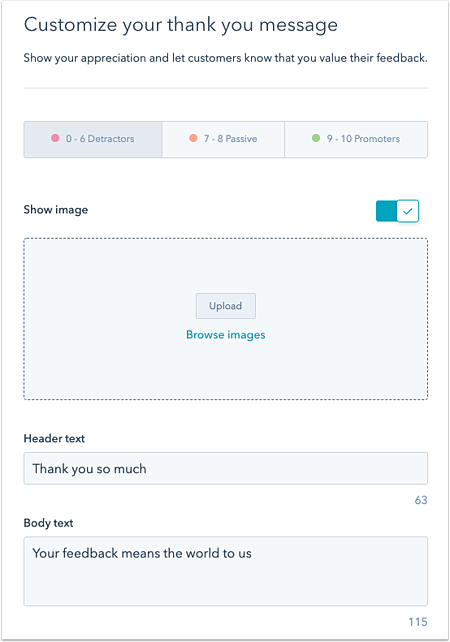Click the orange Passive dot icon
This screenshot has width=450, height=642.
click(x=193, y=138)
